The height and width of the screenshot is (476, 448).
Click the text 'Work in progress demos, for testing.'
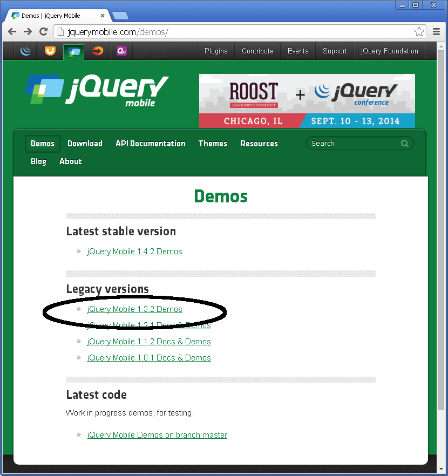tap(130, 413)
